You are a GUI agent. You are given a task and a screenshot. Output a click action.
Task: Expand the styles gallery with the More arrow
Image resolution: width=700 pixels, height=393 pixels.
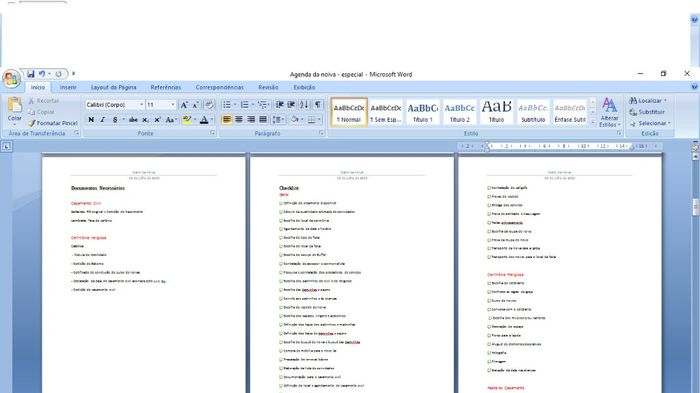click(x=592, y=122)
